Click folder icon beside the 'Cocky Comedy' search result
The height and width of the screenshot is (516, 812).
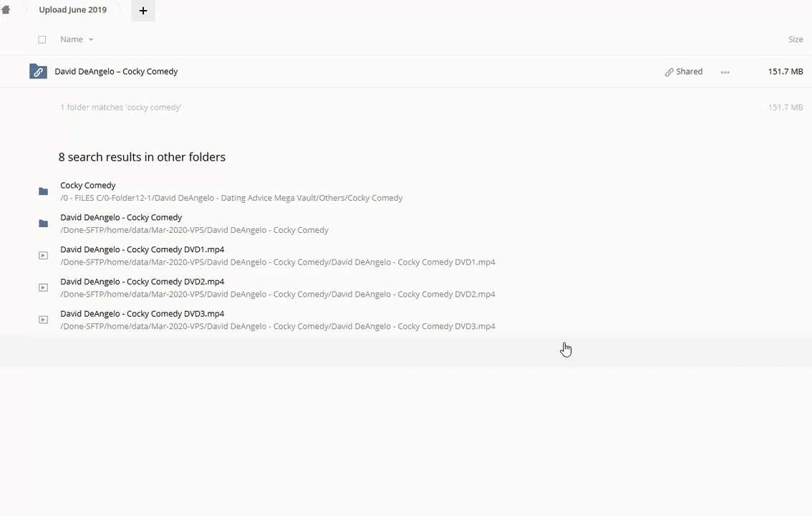pyautogui.click(x=43, y=191)
